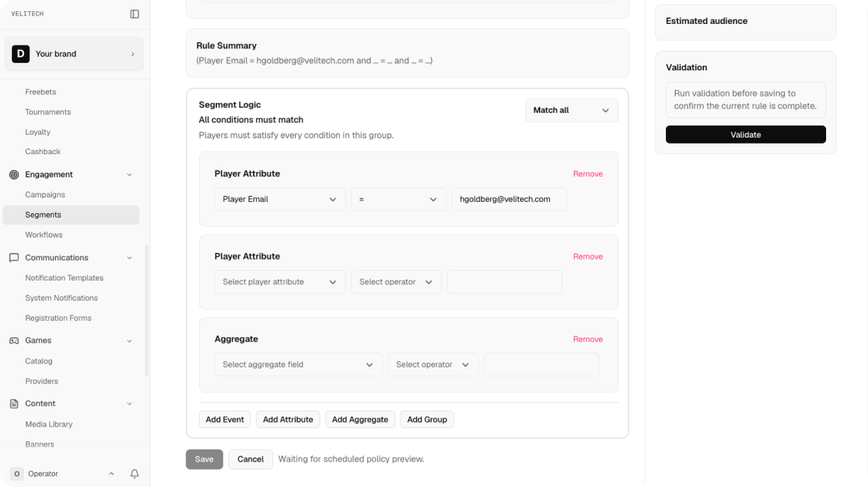This screenshot has height=487, width=868.
Task: Click the brand D logo
Action: point(20,54)
